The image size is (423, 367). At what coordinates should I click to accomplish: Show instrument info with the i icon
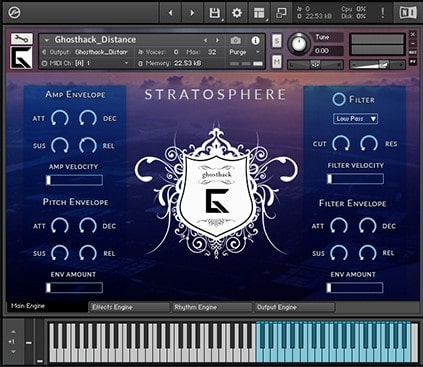click(x=255, y=40)
